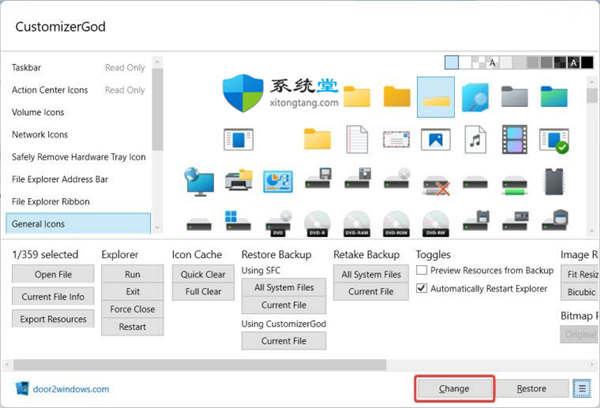Click Current File Info button
The height and width of the screenshot is (408, 600).
tap(53, 297)
